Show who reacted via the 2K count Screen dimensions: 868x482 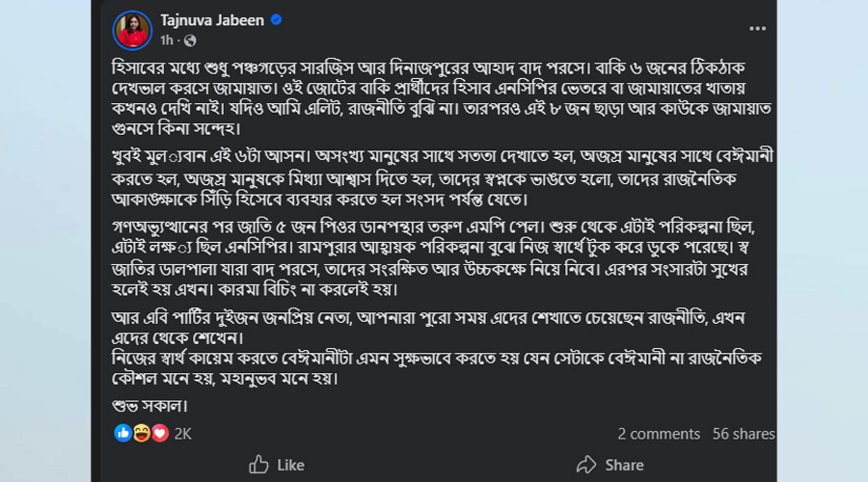pos(183,434)
